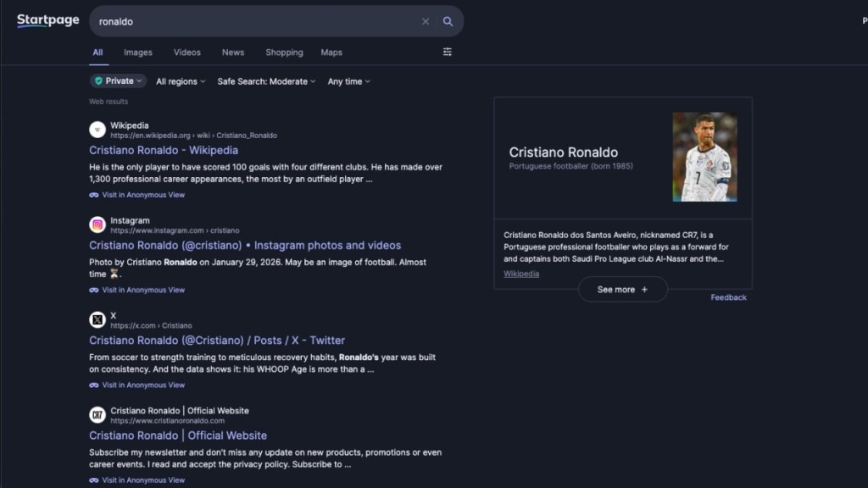Image resolution: width=868 pixels, height=488 pixels.
Task: Click the X favicon beside the Twitter result
Action: 97,319
